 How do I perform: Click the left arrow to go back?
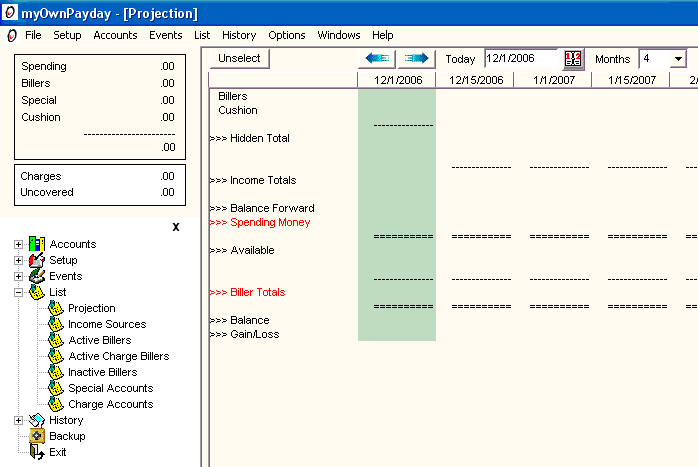click(x=377, y=58)
